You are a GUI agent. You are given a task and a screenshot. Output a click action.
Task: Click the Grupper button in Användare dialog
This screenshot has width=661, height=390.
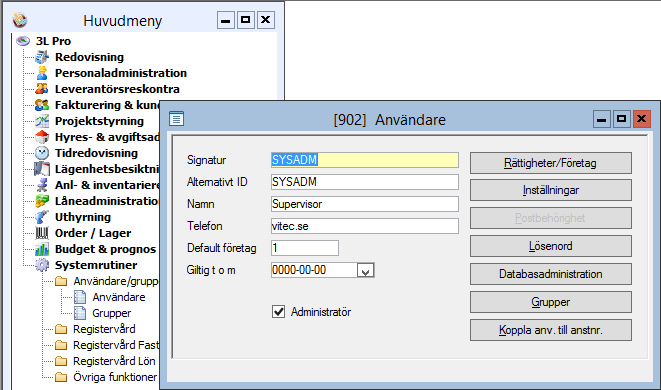click(x=551, y=302)
